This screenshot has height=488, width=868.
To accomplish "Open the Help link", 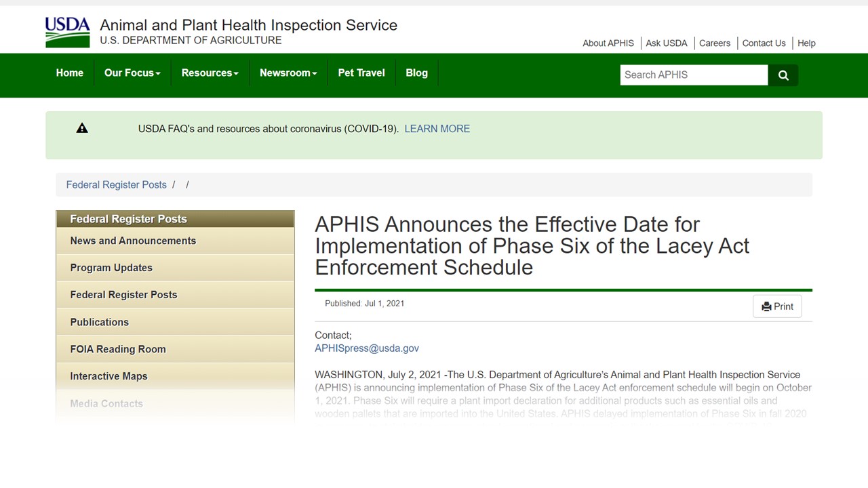I will [x=806, y=43].
